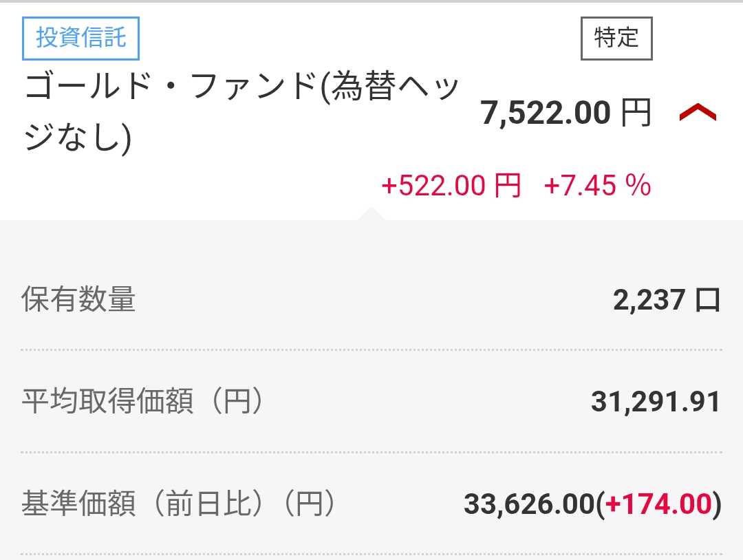
Task: Select the 31,291.91 average cost value
Action: [655, 402]
